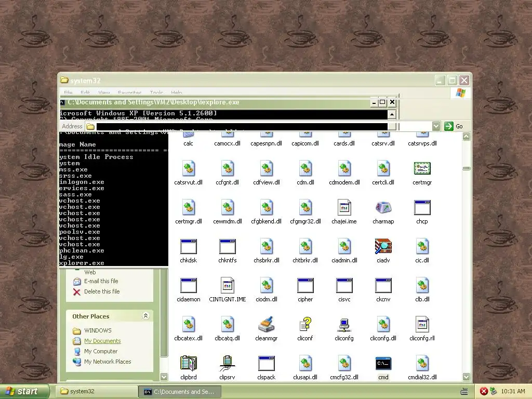The height and width of the screenshot is (399, 532).
Task: Select the cdmodem.dll file icon
Action: pyautogui.click(x=344, y=169)
